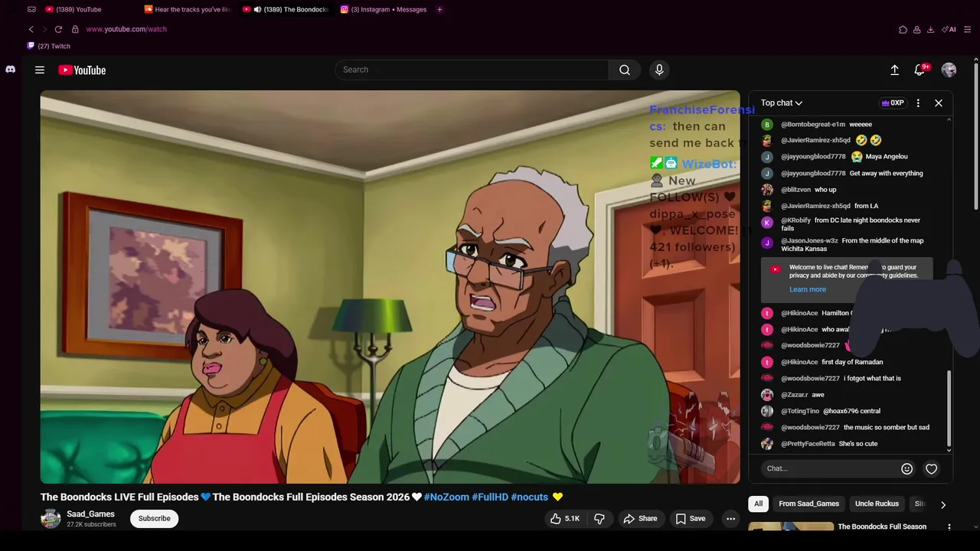
Task: Click chat scrollbar thumb
Action: click(x=949, y=407)
